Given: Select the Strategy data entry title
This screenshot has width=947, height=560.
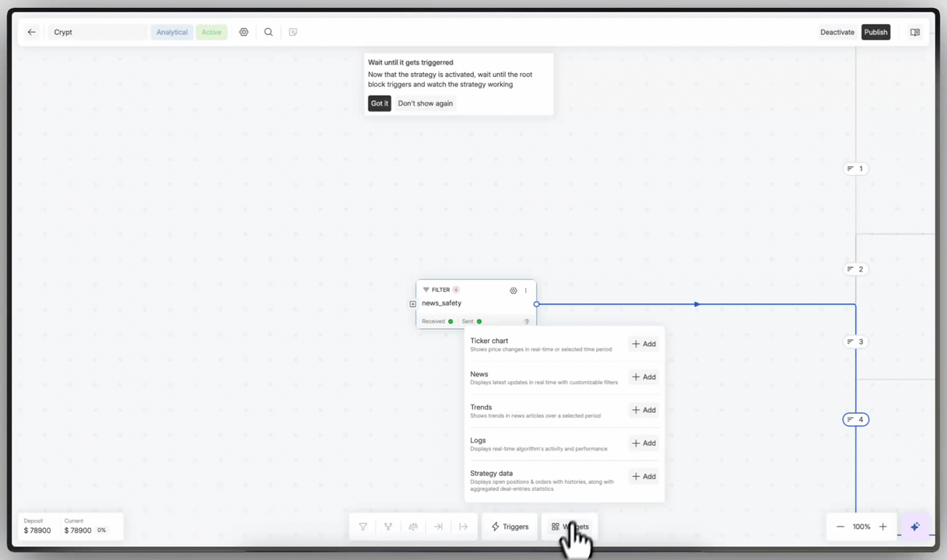Looking at the screenshot, I should (x=491, y=473).
